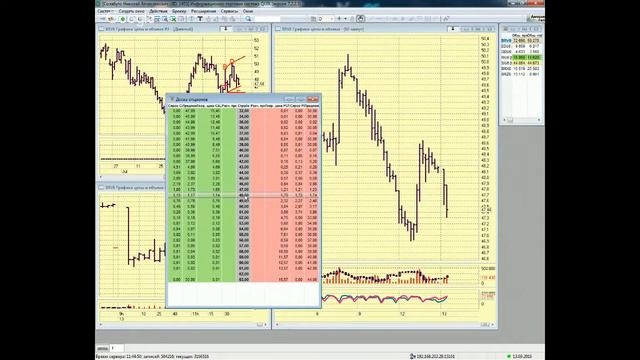Click the circled icon right of the plus
Image resolution: width=640 pixels, height=360 pixels.
[360, 19]
